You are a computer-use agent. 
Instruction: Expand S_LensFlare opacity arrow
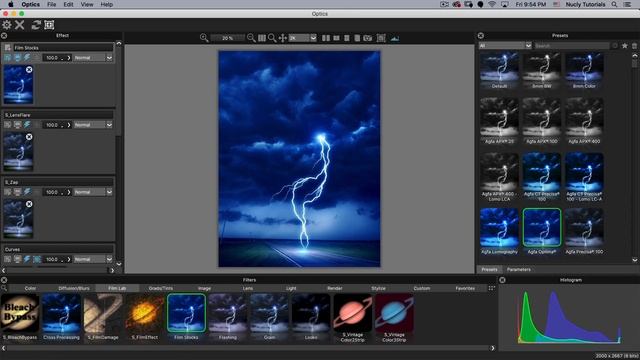click(69, 124)
